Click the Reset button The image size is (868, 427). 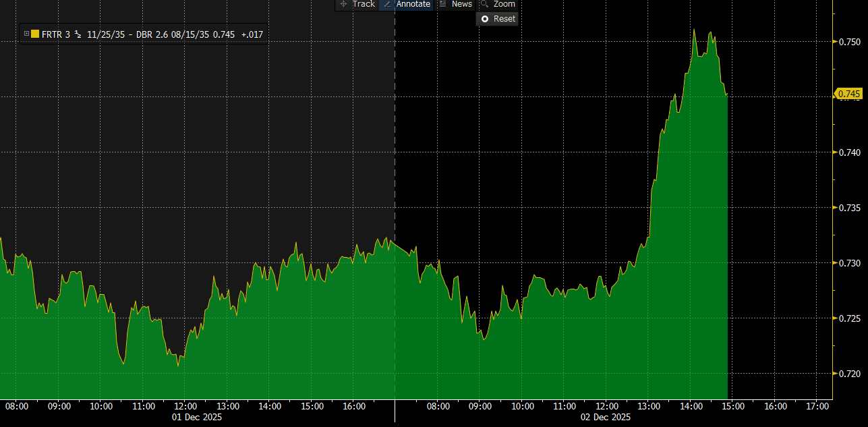click(497, 19)
